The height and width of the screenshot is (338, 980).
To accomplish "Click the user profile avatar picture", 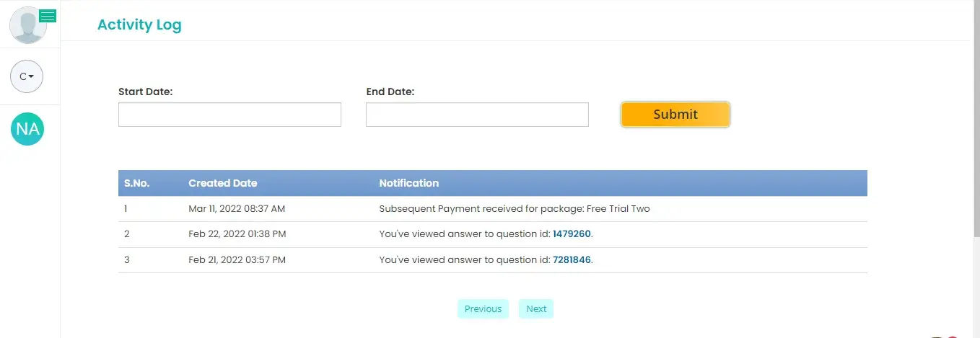I will click(x=27, y=26).
